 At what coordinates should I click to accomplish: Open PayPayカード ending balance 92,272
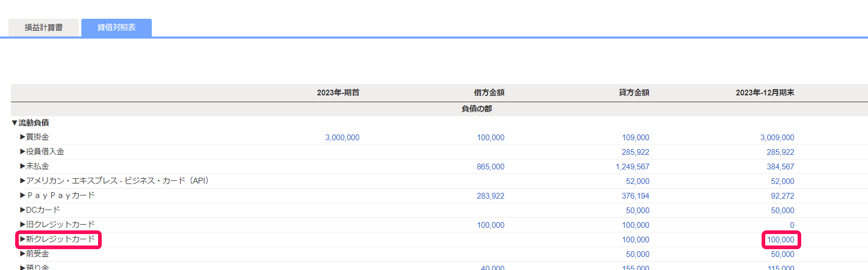click(782, 196)
